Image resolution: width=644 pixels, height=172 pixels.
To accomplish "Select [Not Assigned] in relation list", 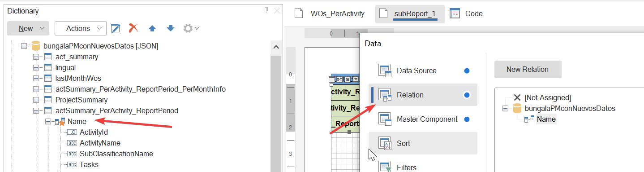I will pyautogui.click(x=547, y=97).
